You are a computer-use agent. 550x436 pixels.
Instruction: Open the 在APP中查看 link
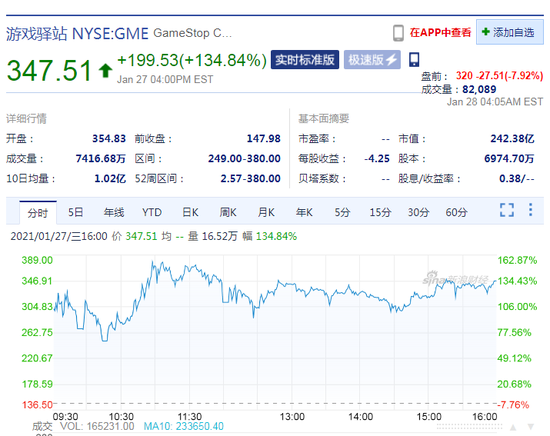440,33
